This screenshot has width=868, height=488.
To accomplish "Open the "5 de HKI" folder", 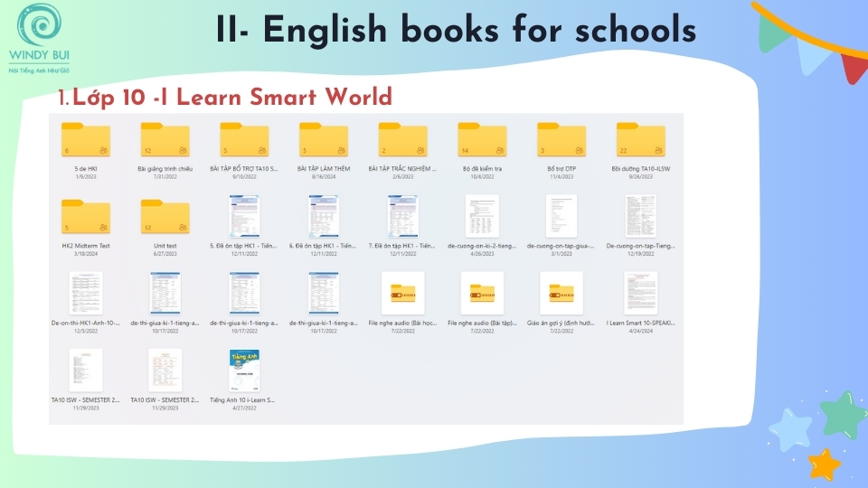I will [85, 141].
